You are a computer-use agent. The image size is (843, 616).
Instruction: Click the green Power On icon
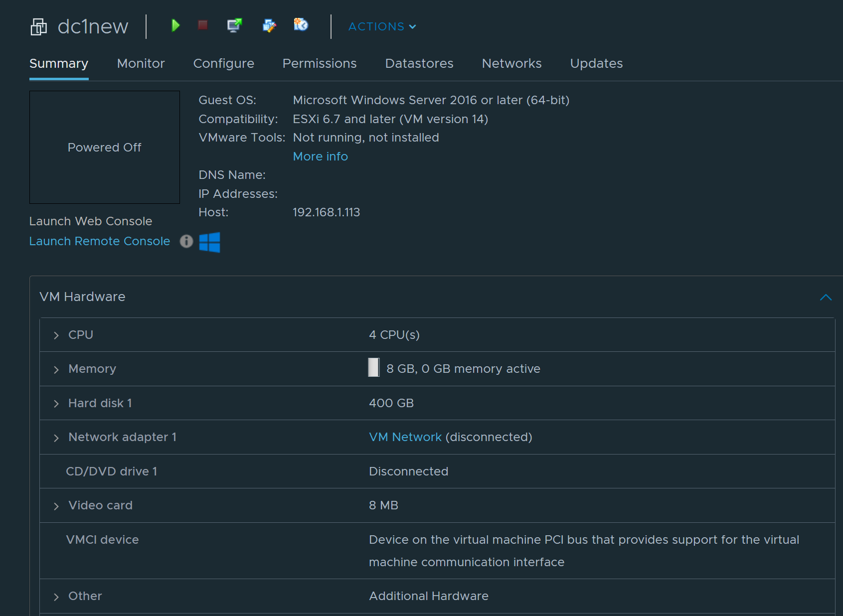pyautogui.click(x=175, y=25)
